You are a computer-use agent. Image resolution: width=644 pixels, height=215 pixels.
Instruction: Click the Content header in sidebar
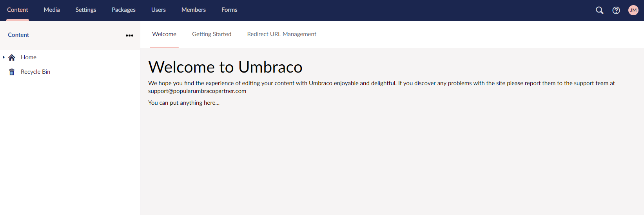(x=18, y=35)
